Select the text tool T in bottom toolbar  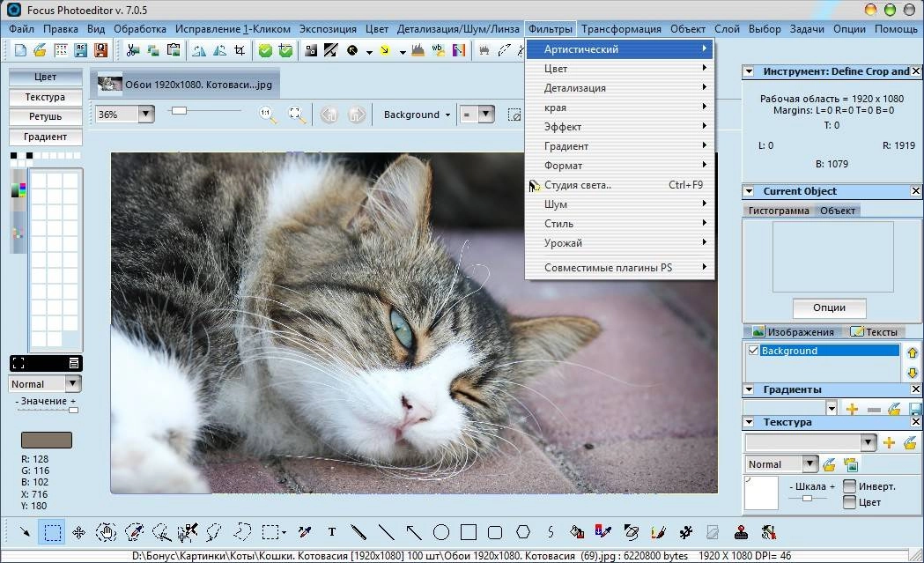click(332, 532)
